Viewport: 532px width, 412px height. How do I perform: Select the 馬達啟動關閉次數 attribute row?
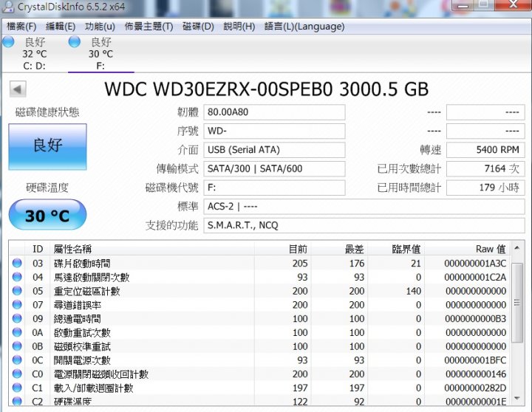point(260,277)
